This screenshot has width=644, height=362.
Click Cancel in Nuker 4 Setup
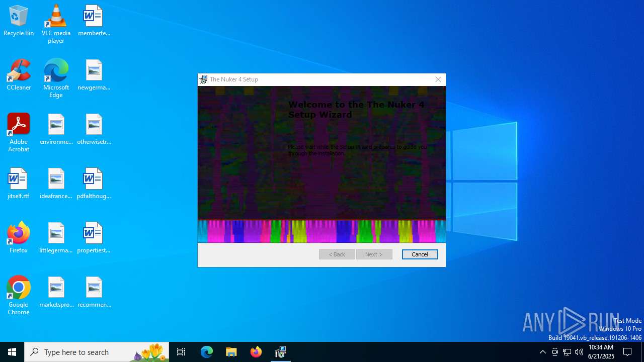[420, 254]
